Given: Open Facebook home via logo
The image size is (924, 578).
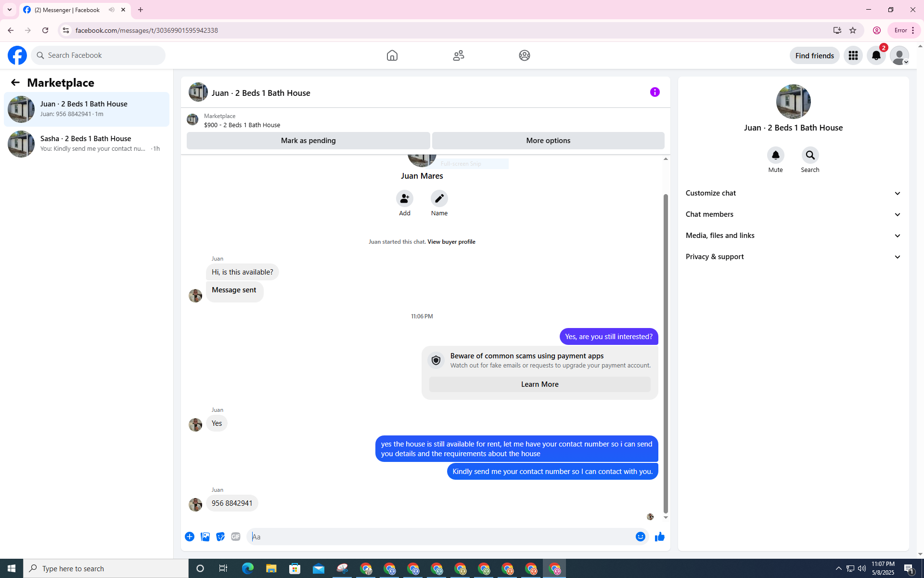Looking at the screenshot, I should coord(17,55).
